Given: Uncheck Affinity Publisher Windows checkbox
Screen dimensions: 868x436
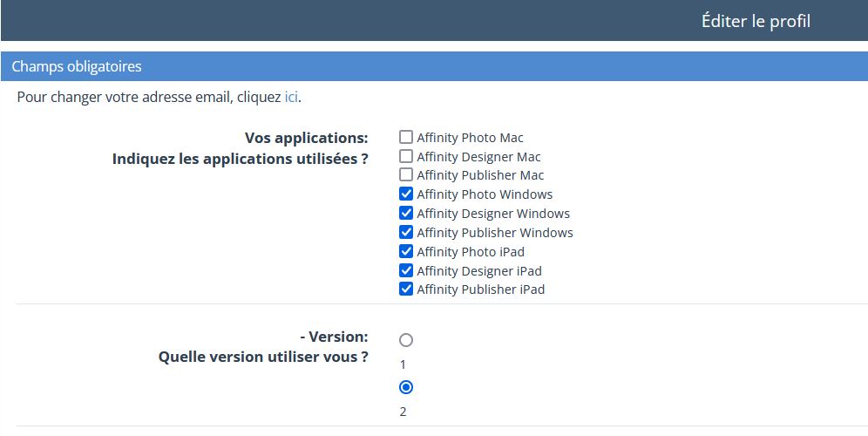Looking at the screenshot, I should click(406, 232).
